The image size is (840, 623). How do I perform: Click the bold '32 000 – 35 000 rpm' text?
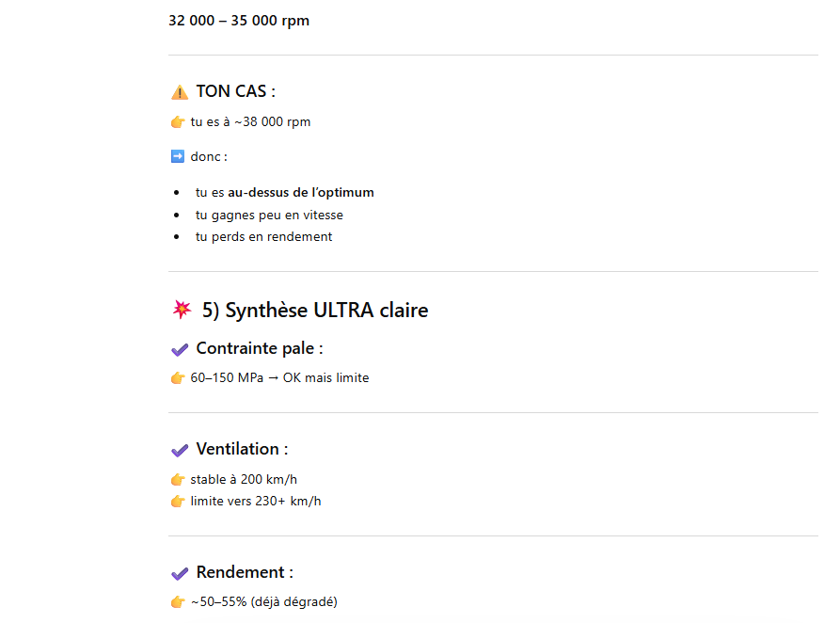point(239,21)
